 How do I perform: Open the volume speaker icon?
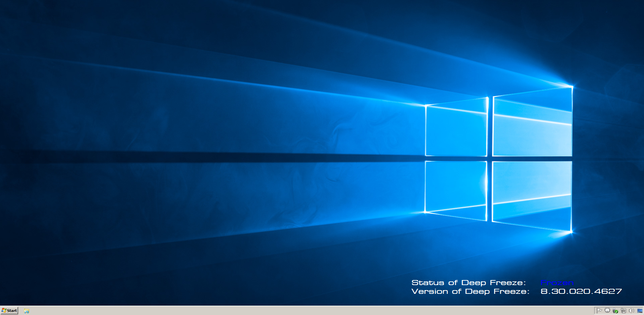pos(632,311)
